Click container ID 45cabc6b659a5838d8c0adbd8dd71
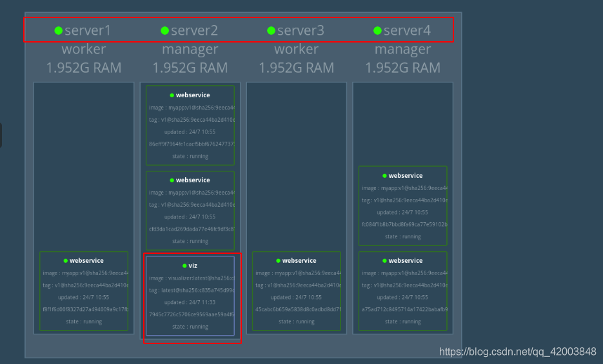The height and width of the screenshot is (364, 603). click(298, 309)
